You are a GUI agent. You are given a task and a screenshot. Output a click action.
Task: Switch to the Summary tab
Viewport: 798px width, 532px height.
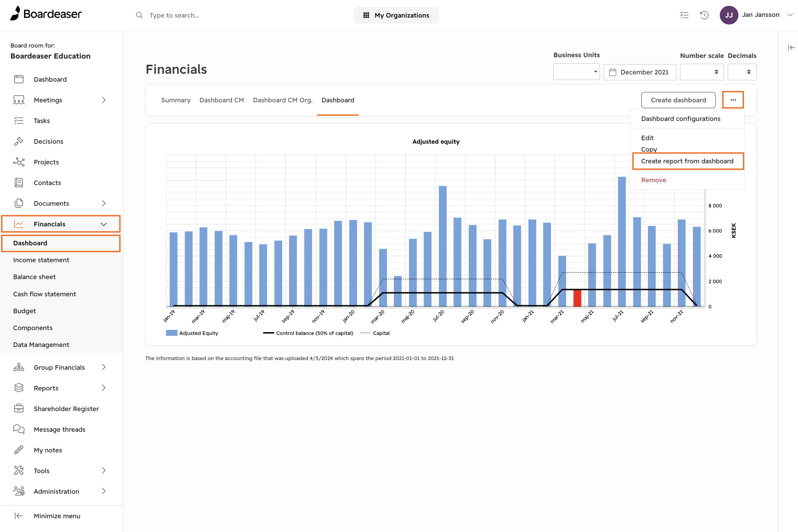[x=176, y=100]
